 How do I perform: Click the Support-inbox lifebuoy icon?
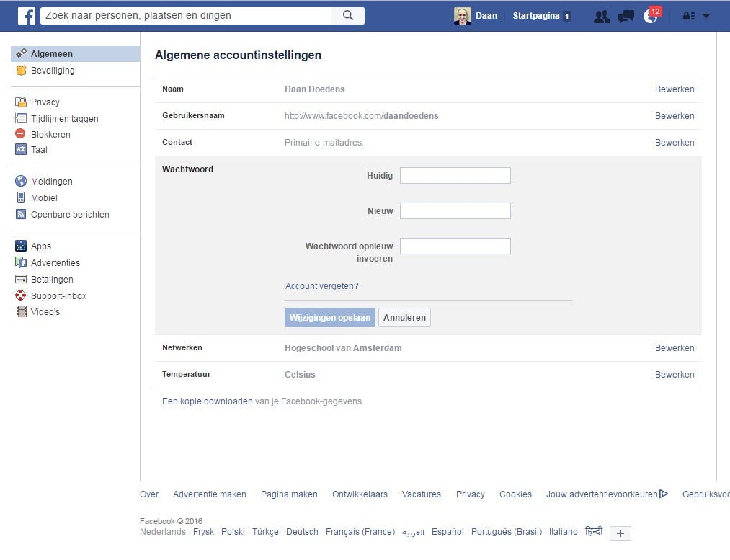point(21,295)
